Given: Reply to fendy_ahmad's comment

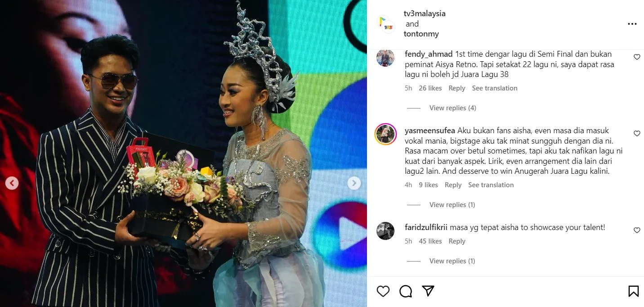Looking at the screenshot, I should pyautogui.click(x=456, y=88).
